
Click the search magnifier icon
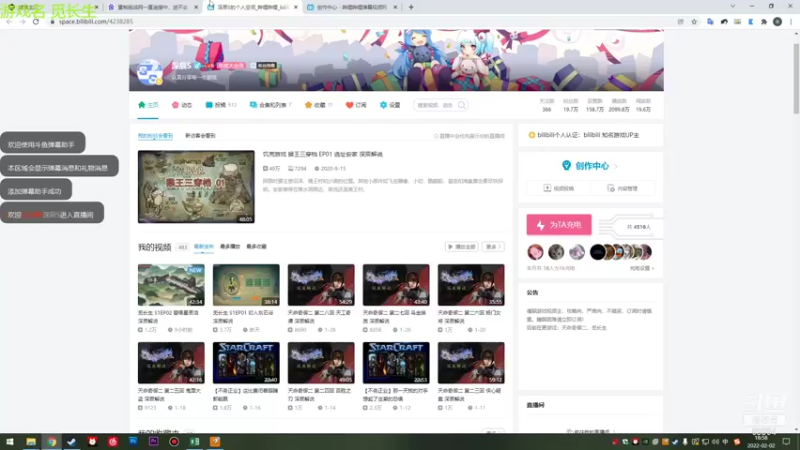462,105
